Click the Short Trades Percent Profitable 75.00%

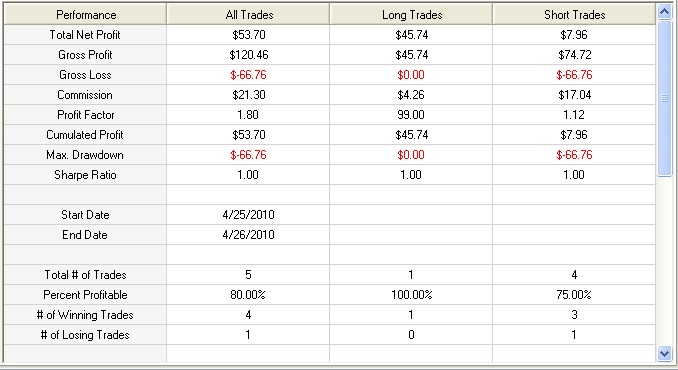pos(574,295)
